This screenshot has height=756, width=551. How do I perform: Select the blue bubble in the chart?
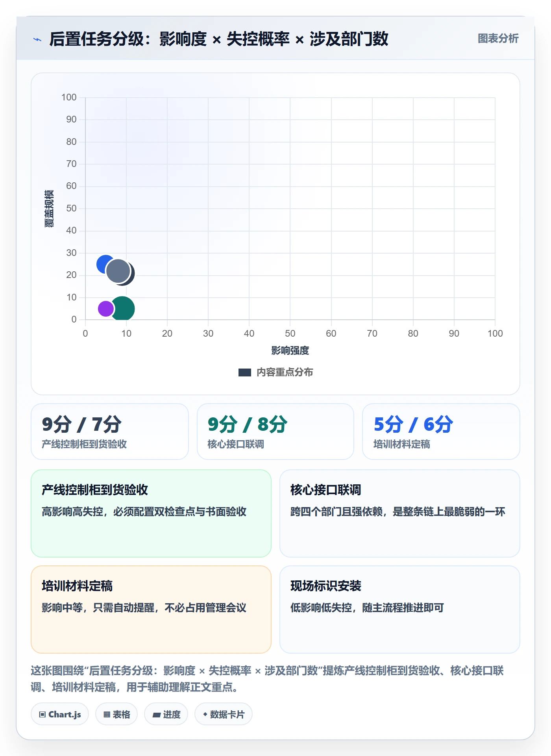pyautogui.click(x=103, y=264)
